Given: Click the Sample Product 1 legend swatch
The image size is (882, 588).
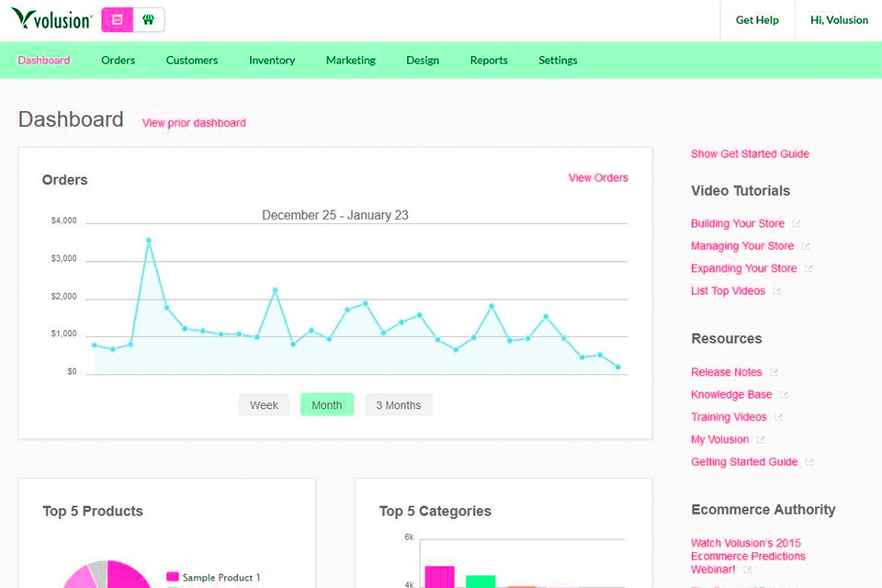Looking at the screenshot, I should (x=172, y=577).
